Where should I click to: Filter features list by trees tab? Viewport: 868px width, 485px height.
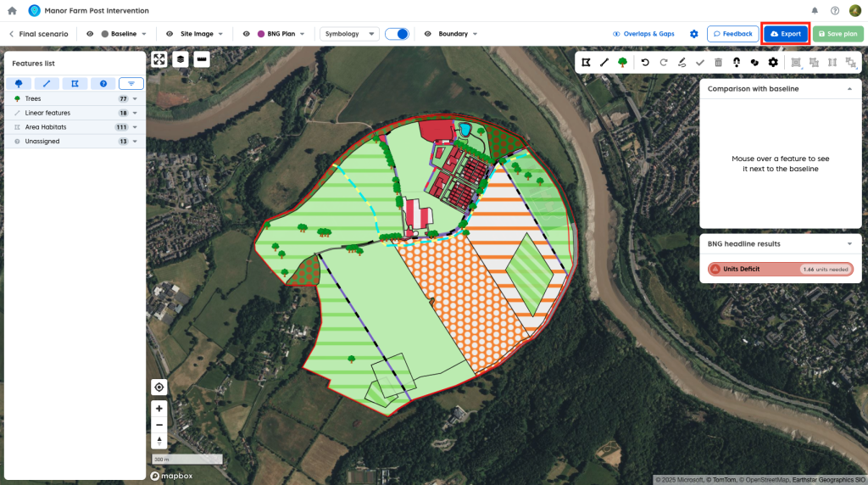click(x=19, y=83)
